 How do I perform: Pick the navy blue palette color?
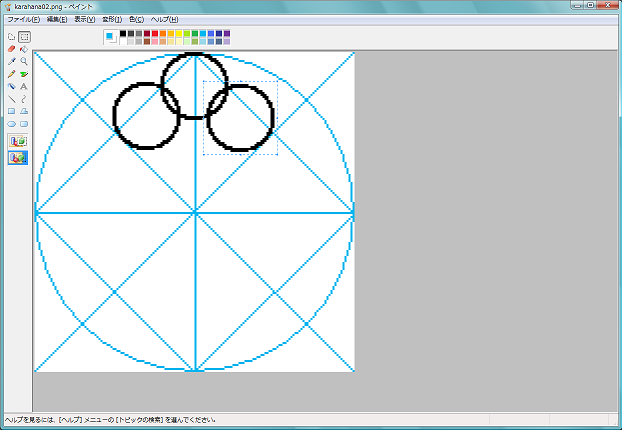point(219,34)
